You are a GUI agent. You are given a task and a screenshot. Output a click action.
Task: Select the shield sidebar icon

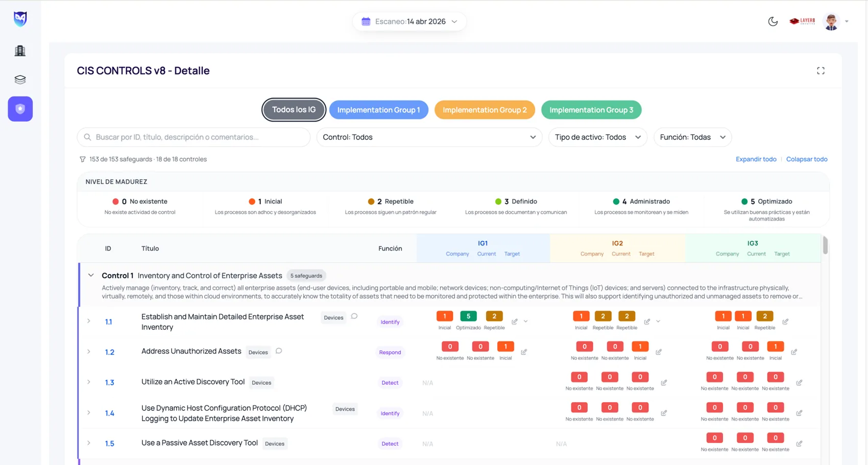20,109
